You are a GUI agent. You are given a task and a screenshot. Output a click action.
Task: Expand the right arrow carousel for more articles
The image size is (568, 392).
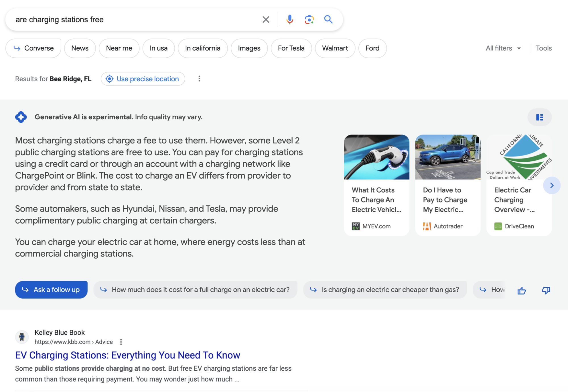click(x=552, y=185)
